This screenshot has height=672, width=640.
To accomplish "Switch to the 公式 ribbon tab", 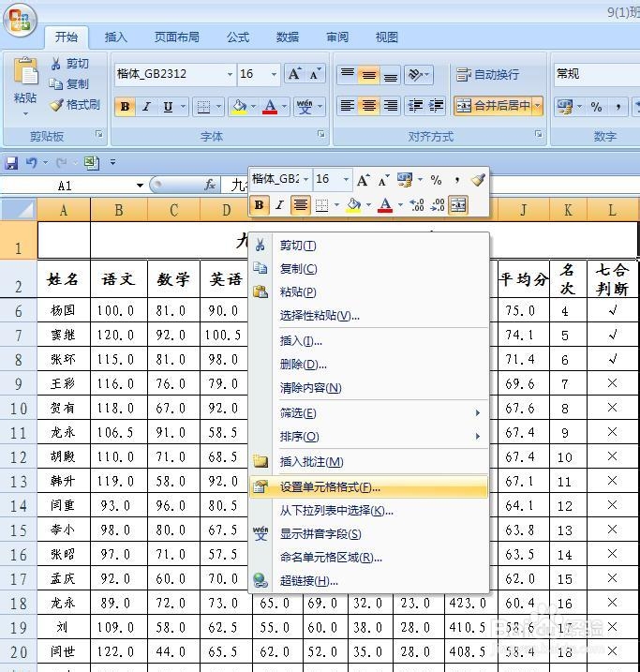I will click(238, 37).
